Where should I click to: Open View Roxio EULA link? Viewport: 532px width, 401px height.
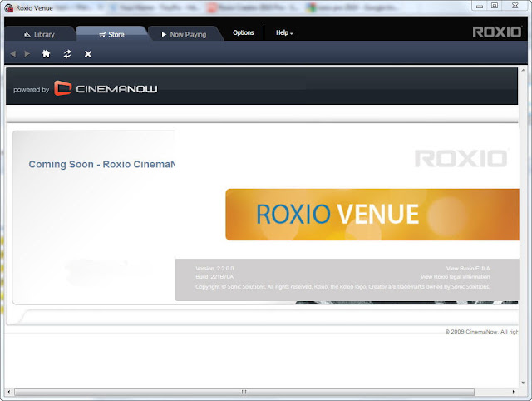[x=468, y=268]
